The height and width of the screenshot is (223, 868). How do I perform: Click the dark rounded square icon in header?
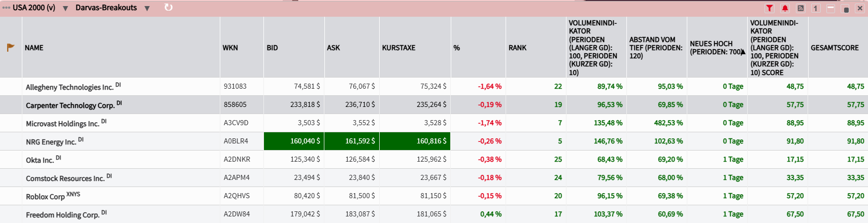tap(846, 9)
